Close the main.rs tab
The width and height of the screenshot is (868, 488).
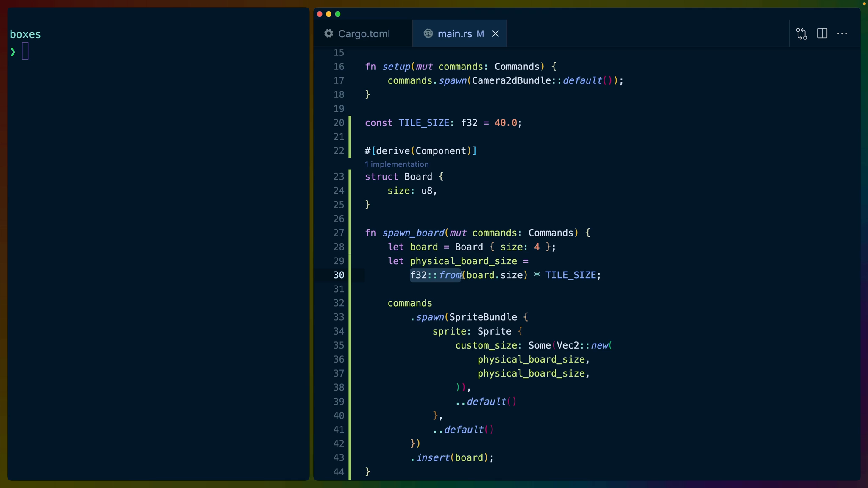click(495, 33)
